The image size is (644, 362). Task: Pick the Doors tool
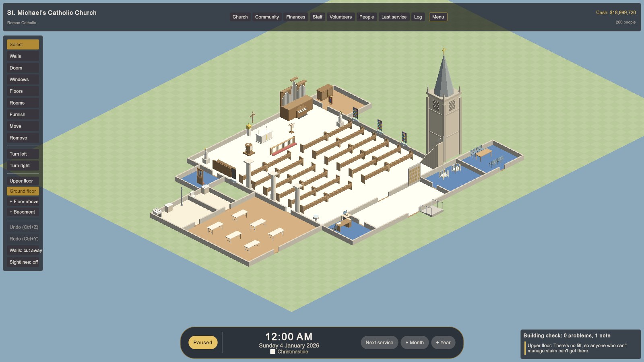pyautogui.click(x=23, y=68)
